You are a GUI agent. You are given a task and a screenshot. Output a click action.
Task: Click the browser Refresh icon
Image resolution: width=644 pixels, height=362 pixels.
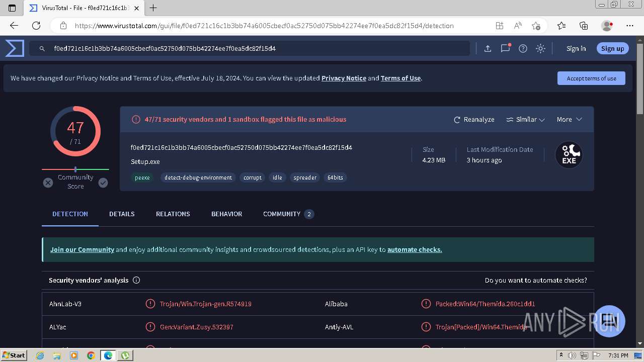tap(36, 26)
